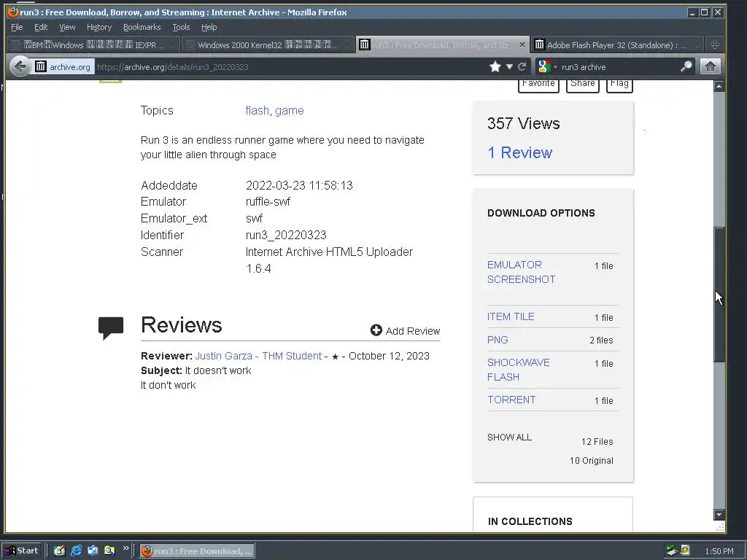Open the flash topic link
The image size is (747, 560).
coord(258,111)
